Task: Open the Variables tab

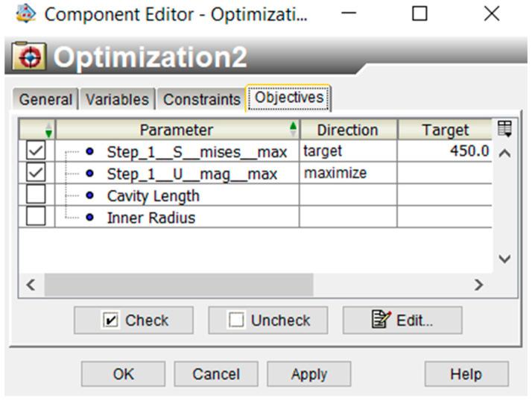Action: [x=117, y=99]
